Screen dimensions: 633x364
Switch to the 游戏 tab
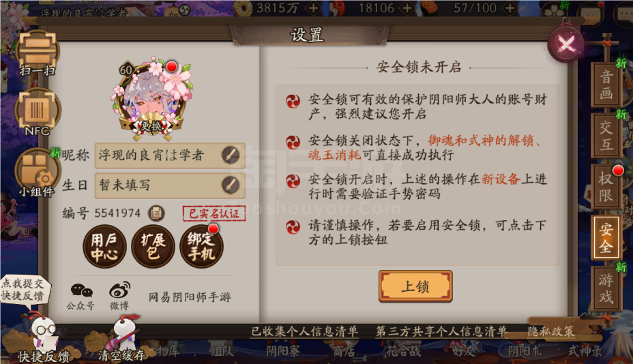[606, 288]
